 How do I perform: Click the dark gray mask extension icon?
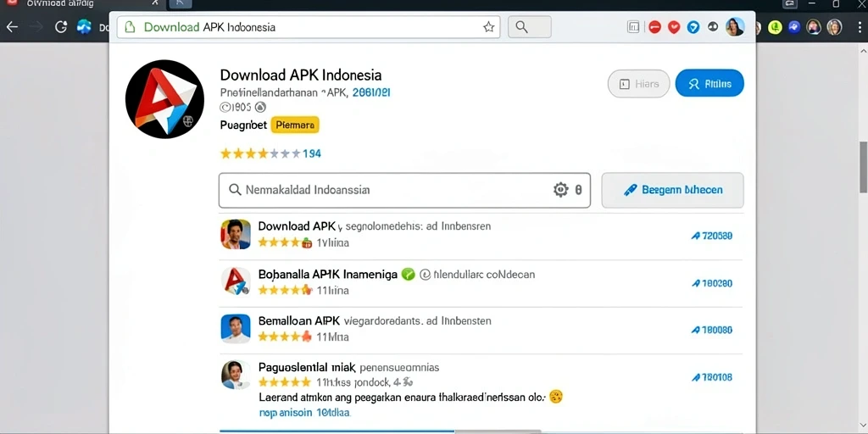tap(713, 26)
